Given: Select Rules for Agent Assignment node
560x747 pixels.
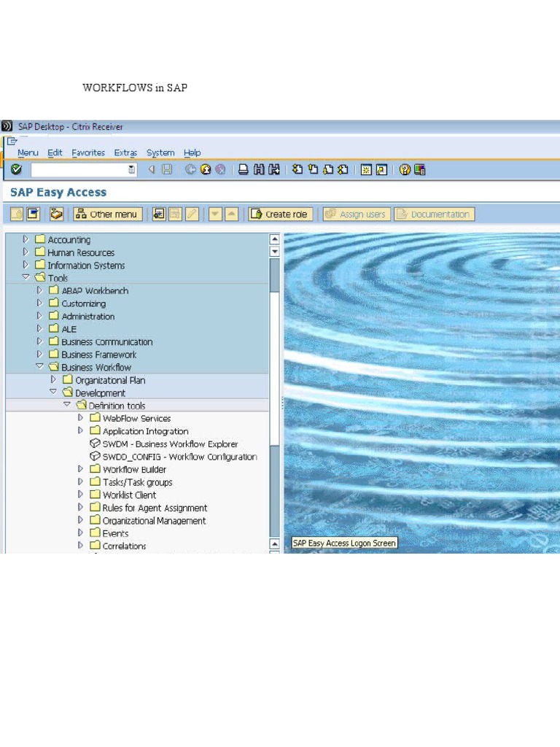Looking at the screenshot, I should pos(155,508).
